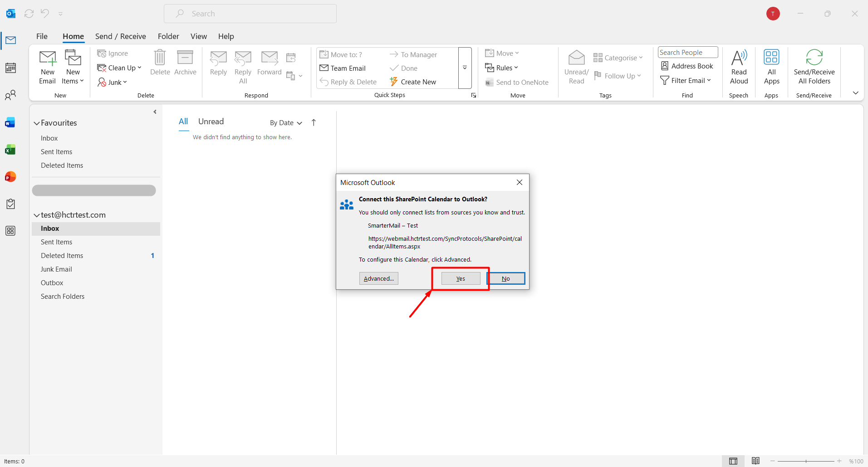
Task: Start Read Aloud speech
Action: pos(739,67)
